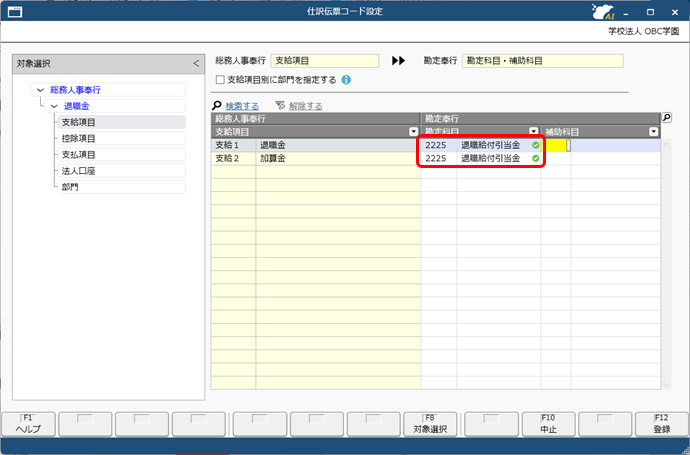Click the 総務人事奉行 tree label
The width and height of the screenshot is (690, 455).
pos(75,90)
